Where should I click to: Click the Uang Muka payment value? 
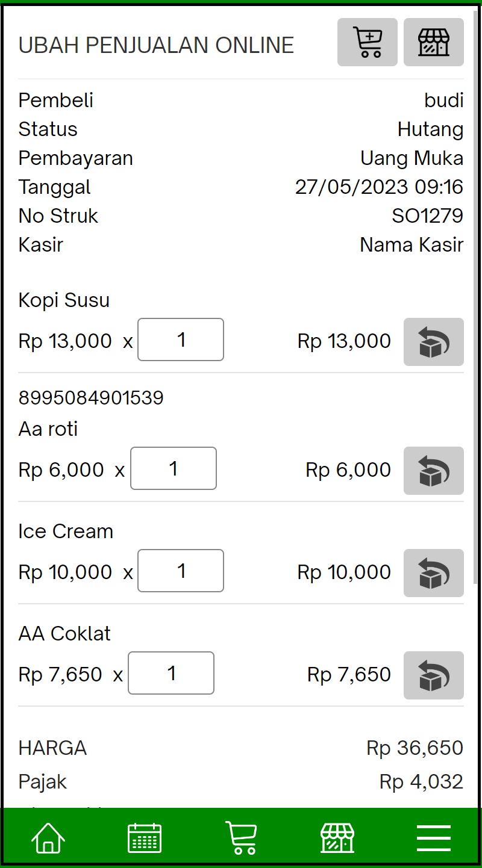[412, 158]
